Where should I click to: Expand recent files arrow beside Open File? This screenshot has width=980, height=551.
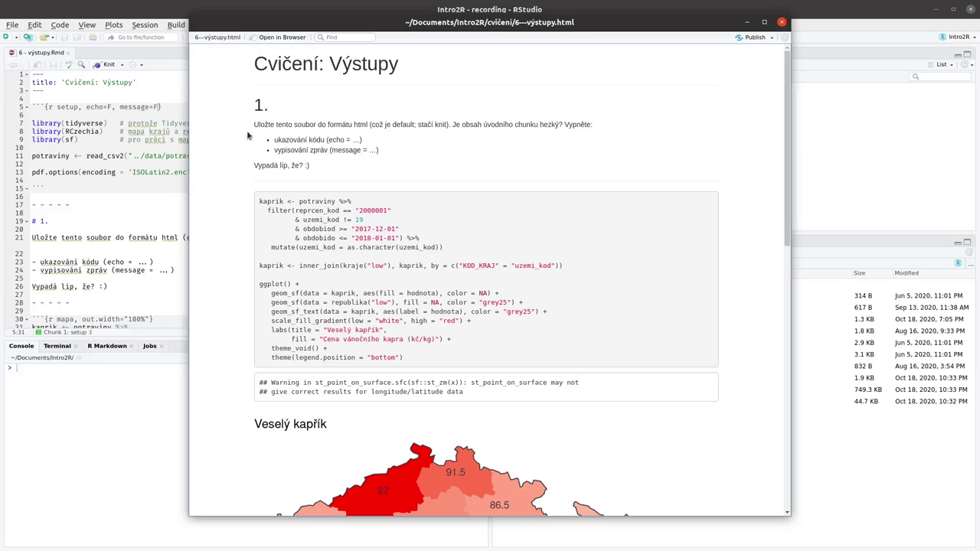coord(52,37)
